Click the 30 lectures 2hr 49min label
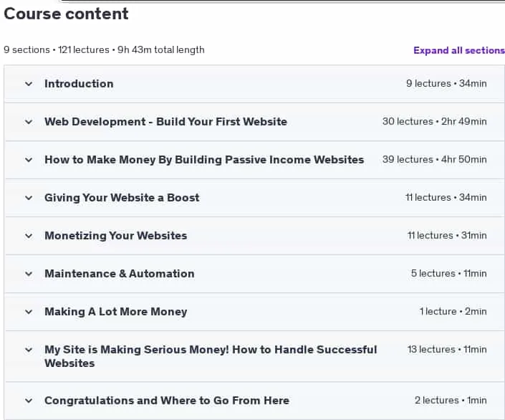The height and width of the screenshot is (420, 505). coord(435,122)
